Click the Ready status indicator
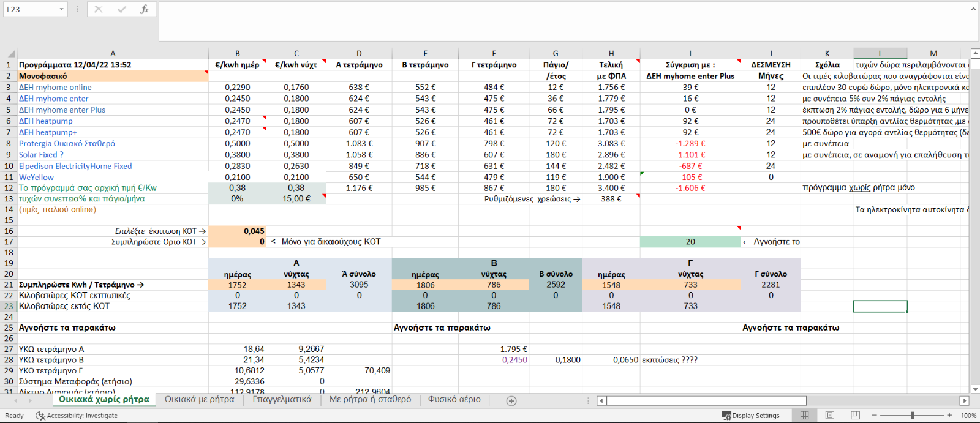Image resolution: width=980 pixels, height=423 pixels. click(x=14, y=416)
